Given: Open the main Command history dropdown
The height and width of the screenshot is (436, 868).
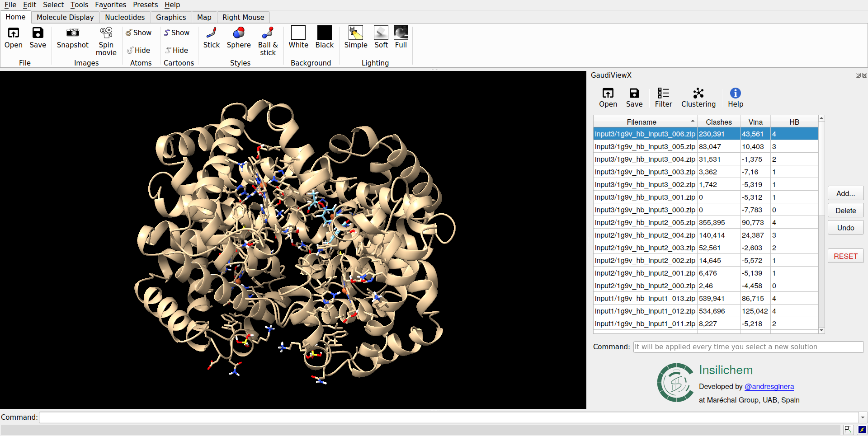Looking at the screenshot, I should click(863, 417).
